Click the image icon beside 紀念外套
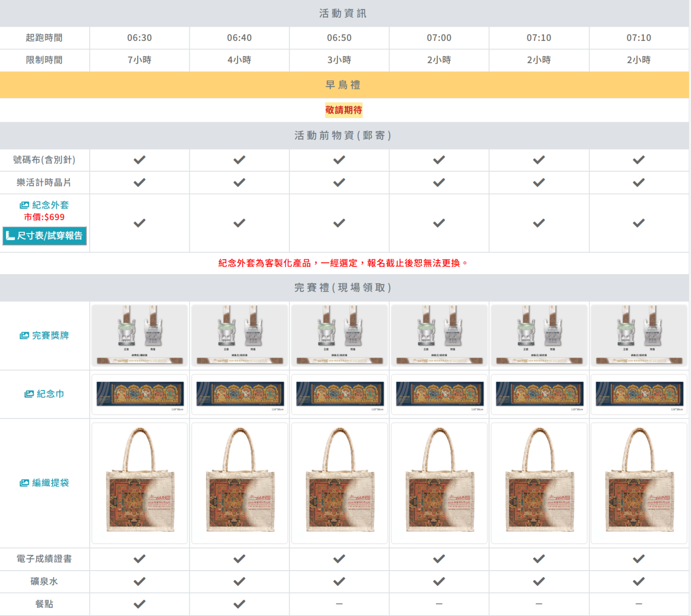691x616 pixels. 24,205
